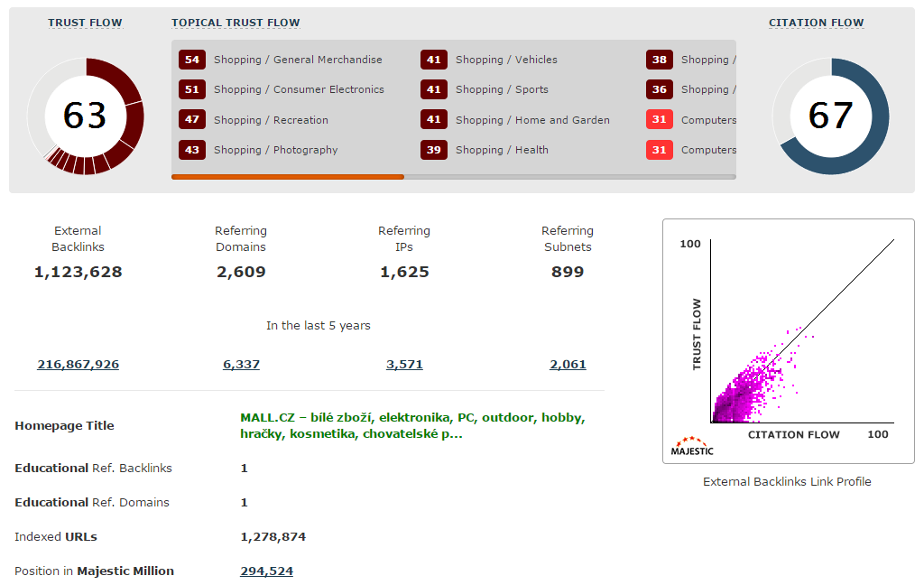924x585 pixels.
Task: Open the 294,524 Majestic Million position link
Action: click(266, 571)
